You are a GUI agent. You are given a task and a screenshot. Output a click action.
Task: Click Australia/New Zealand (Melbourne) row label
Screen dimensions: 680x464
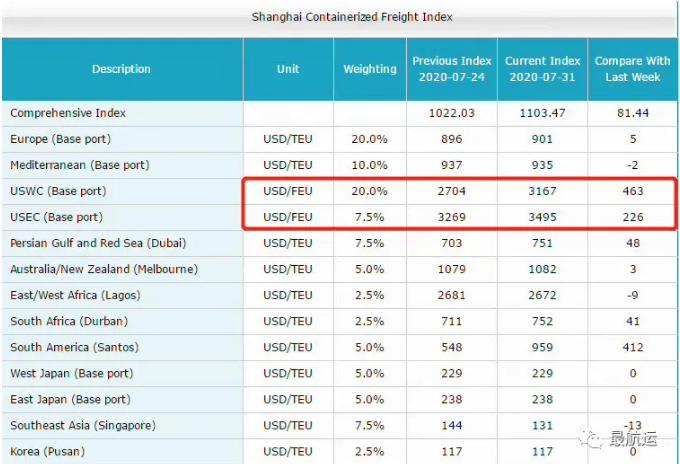click(104, 269)
